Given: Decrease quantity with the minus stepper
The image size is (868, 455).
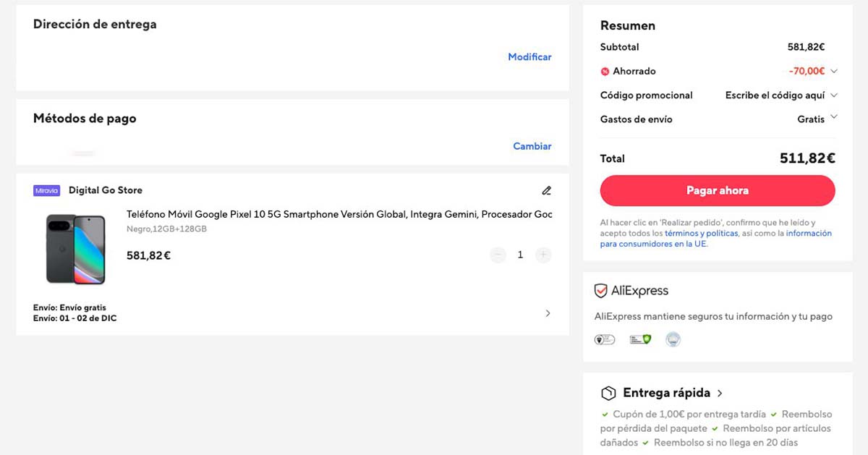Looking at the screenshot, I should click(x=498, y=255).
